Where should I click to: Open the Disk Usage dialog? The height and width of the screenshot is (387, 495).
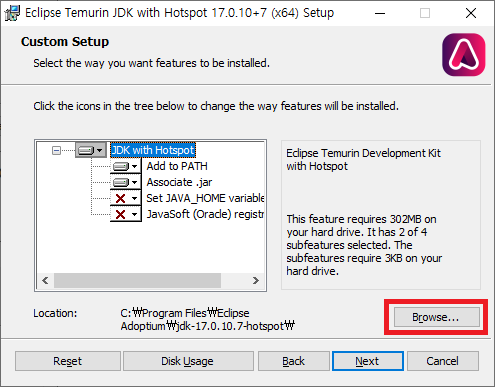[188, 361]
